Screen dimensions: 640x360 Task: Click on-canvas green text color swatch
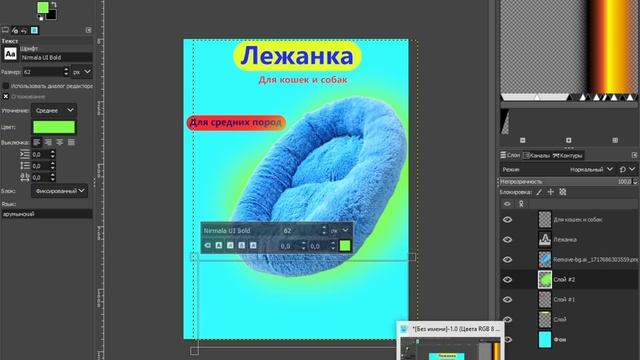[x=345, y=245]
